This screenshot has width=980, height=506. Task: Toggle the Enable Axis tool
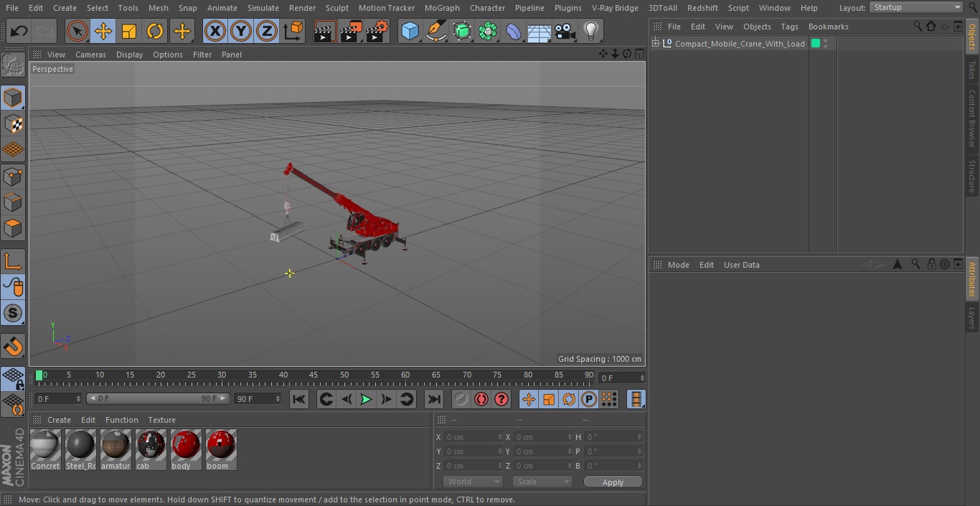click(x=13, y=261)
